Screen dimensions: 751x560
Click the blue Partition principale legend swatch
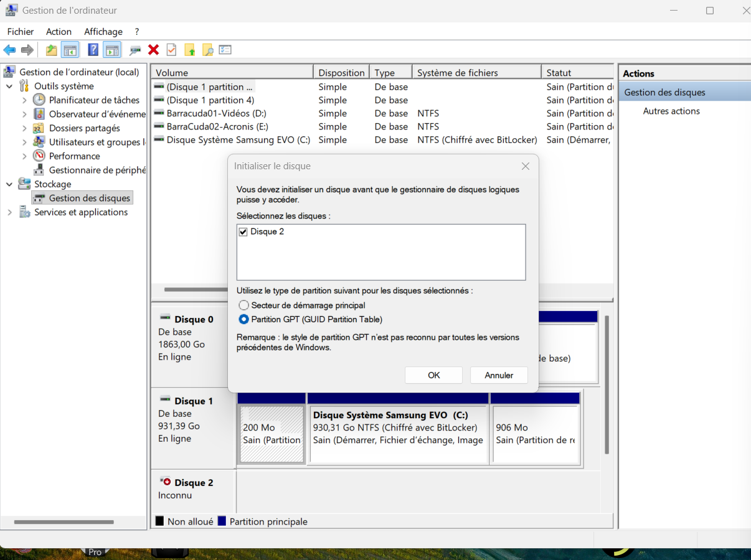(x=222, y=521)
